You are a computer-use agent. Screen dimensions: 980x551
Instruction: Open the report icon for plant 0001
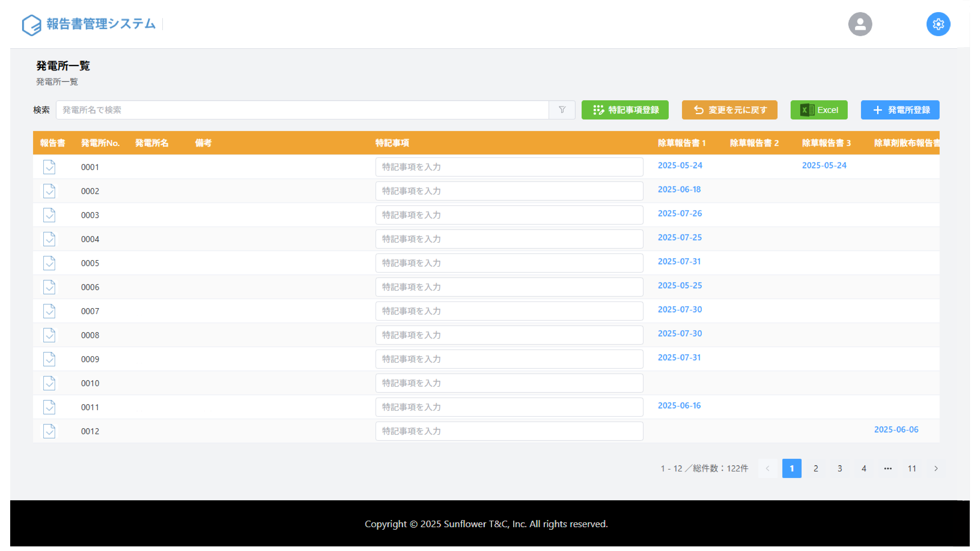pos(49,167)
